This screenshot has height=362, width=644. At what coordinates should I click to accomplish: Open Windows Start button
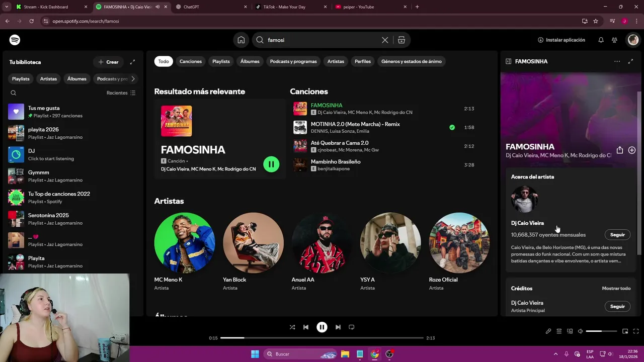point(255,354)
